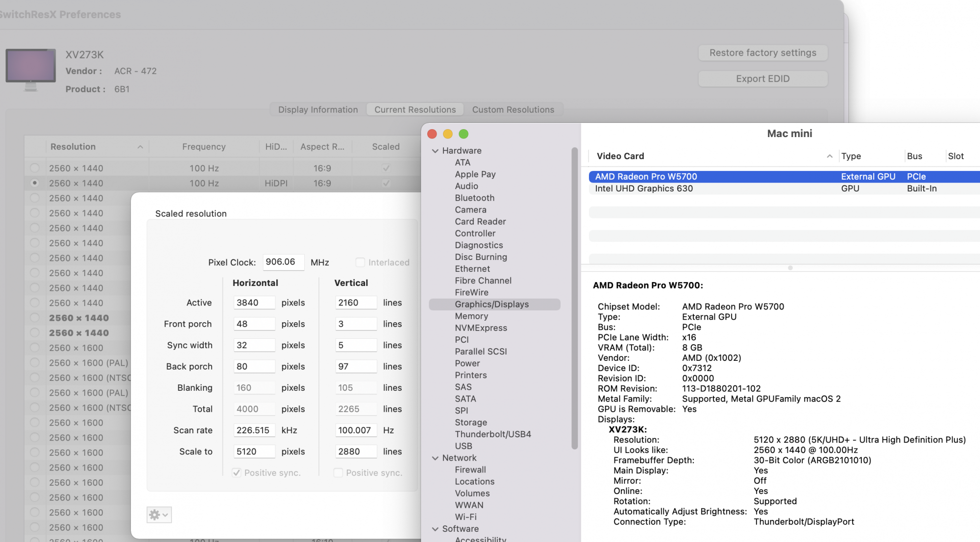Click Restore factory settings button
The image size is (980, 542).
coord(762,53)
